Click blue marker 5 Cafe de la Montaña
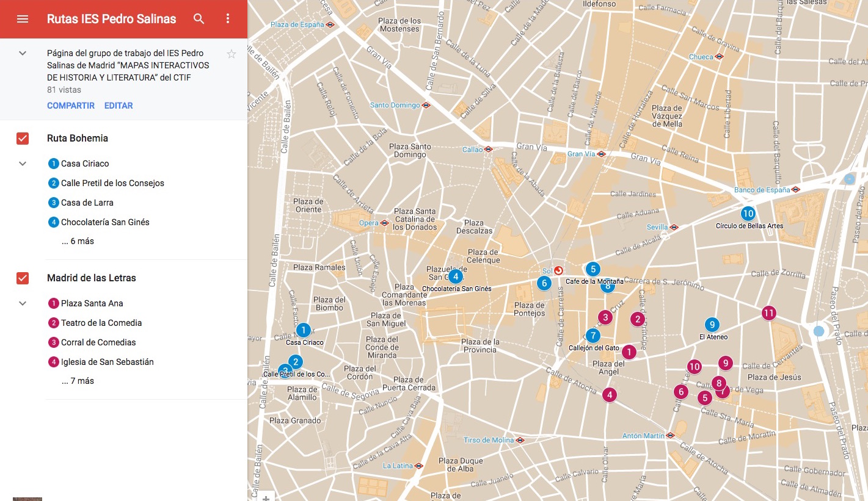 tap(593, 269)
